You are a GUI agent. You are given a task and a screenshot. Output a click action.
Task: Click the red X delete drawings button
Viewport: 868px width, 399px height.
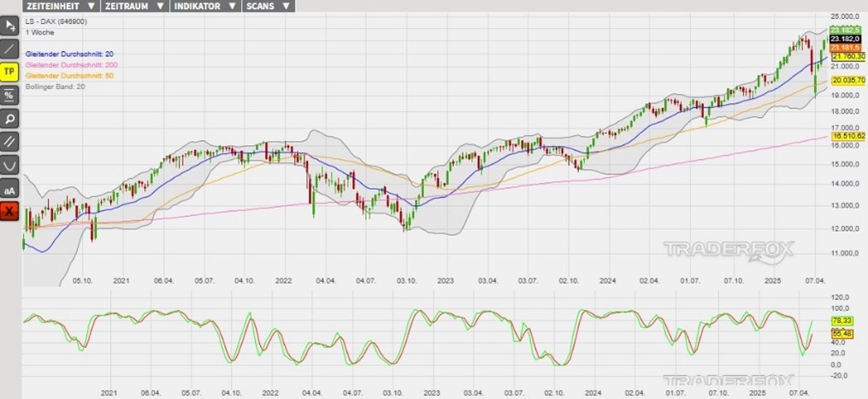(x=9, y=211)
